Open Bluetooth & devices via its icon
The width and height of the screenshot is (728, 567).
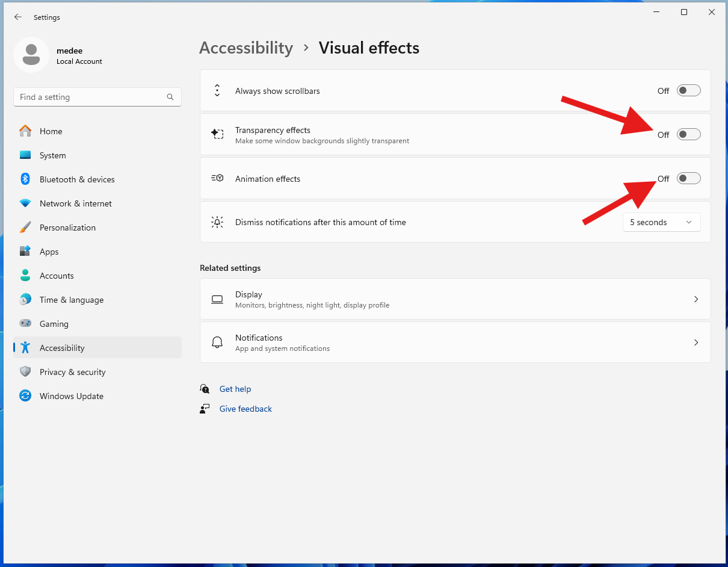point(25,179)
